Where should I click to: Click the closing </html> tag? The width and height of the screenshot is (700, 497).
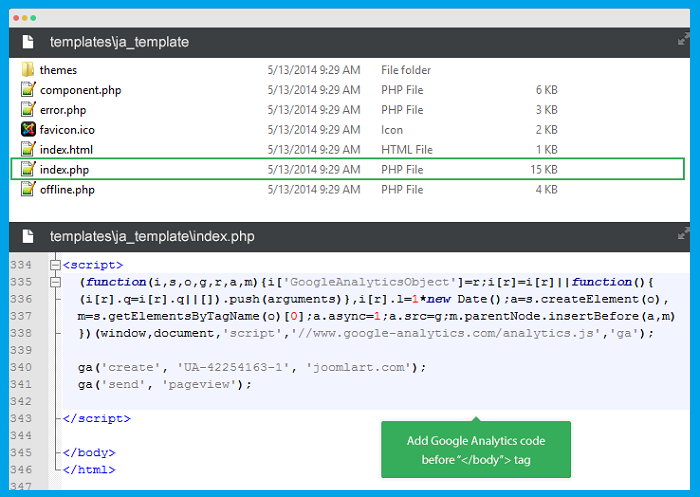(89, 470)
